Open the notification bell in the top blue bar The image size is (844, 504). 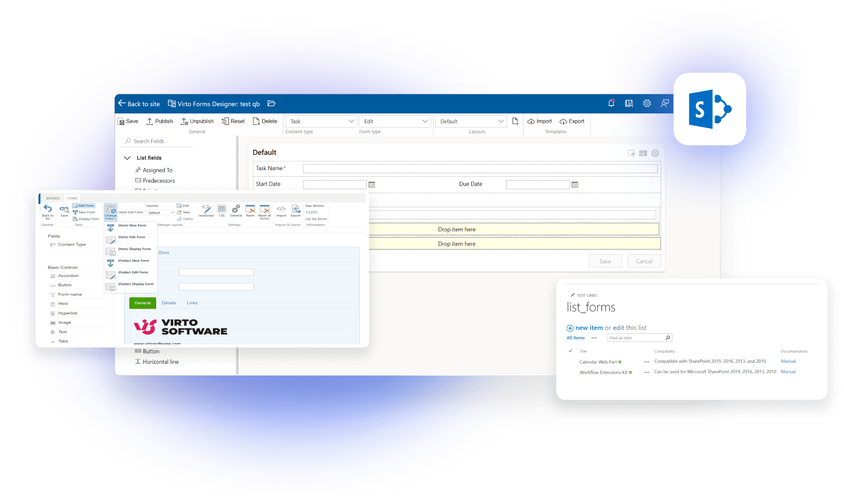tap(611, 103)
